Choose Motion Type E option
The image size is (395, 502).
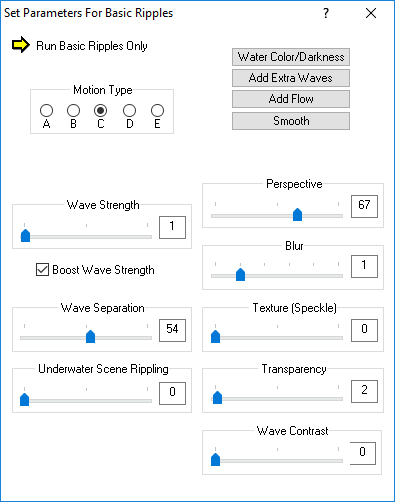[157, 110]
